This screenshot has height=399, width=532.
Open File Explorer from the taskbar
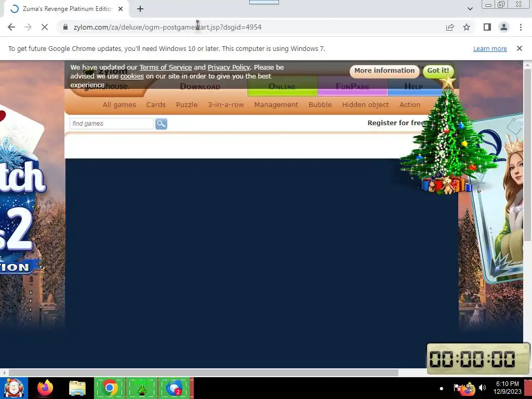[x=77, y=388]
